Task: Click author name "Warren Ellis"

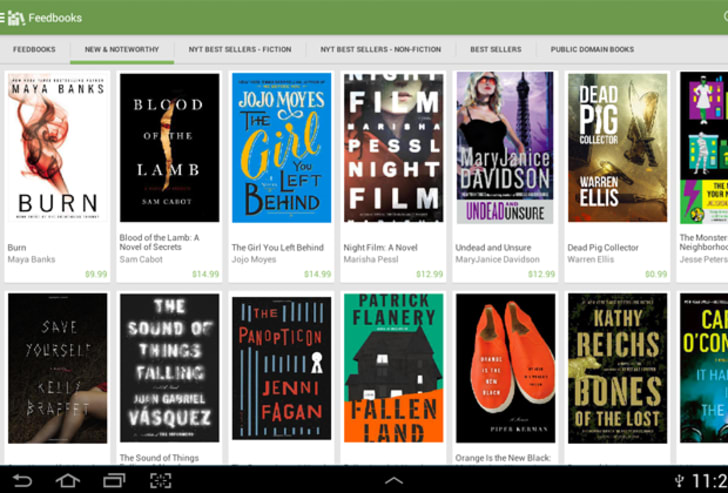Action: click(591, 259)
